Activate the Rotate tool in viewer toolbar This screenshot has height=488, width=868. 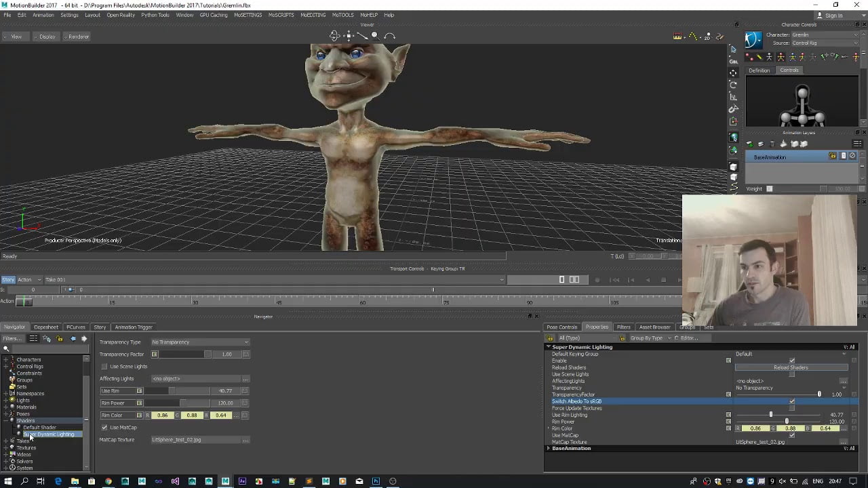coord(733,85)
